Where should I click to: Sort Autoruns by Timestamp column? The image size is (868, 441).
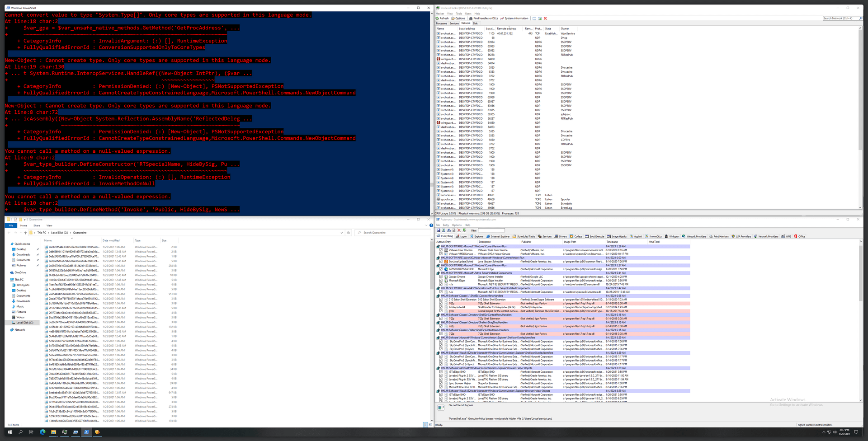pyautogui.click(x=626, y=242)
